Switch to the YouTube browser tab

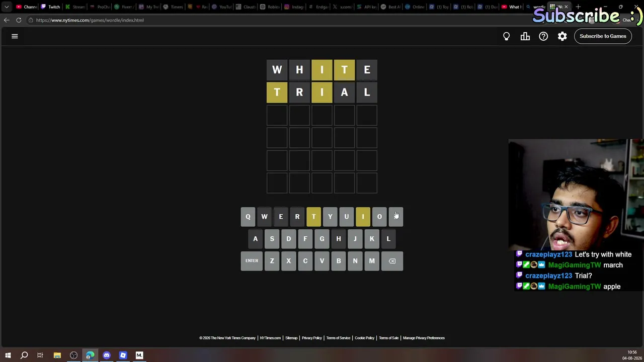pyautogui.click(x=221, y=7)
